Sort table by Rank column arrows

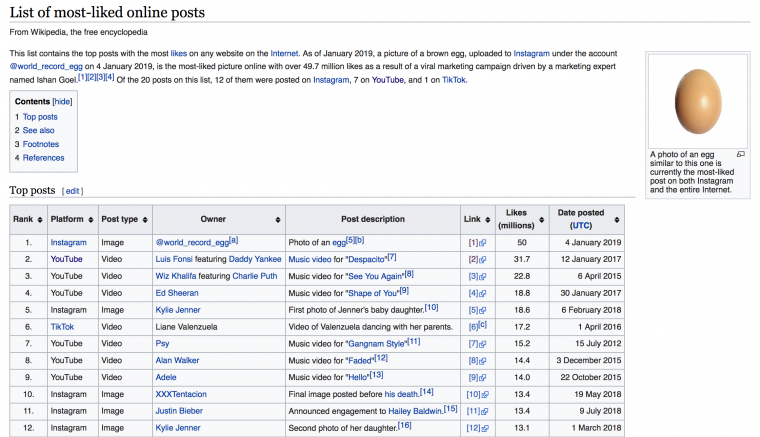point(40,219)
